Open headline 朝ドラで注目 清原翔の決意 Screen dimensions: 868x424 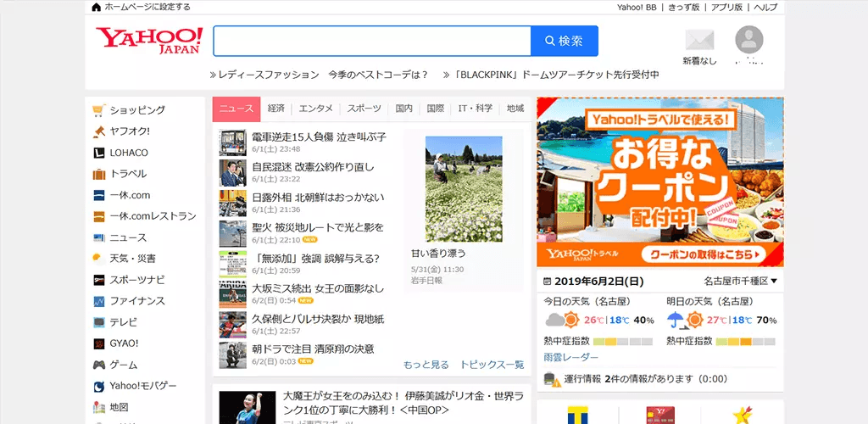(x=313, y=349)
